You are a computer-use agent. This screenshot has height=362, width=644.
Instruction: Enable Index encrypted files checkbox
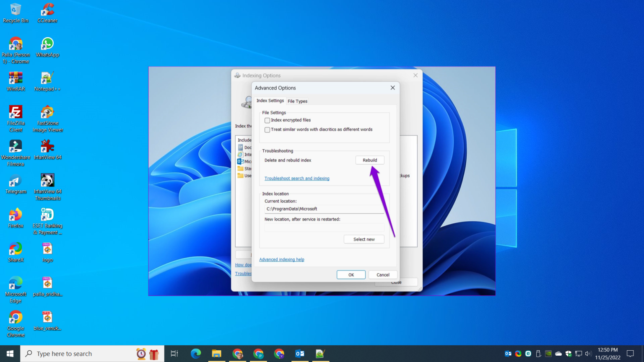(267, 120)
